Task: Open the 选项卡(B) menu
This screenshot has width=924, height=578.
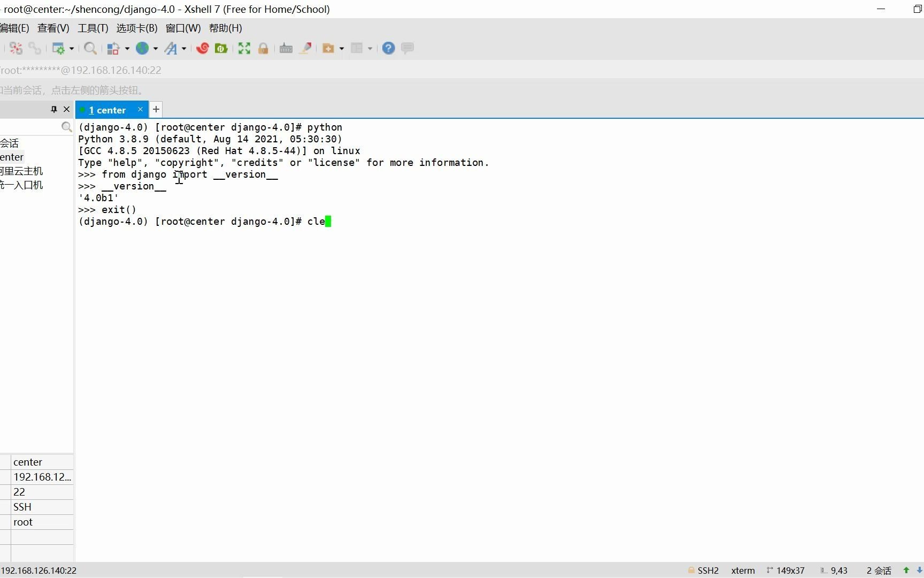Action: coord(137,28)
